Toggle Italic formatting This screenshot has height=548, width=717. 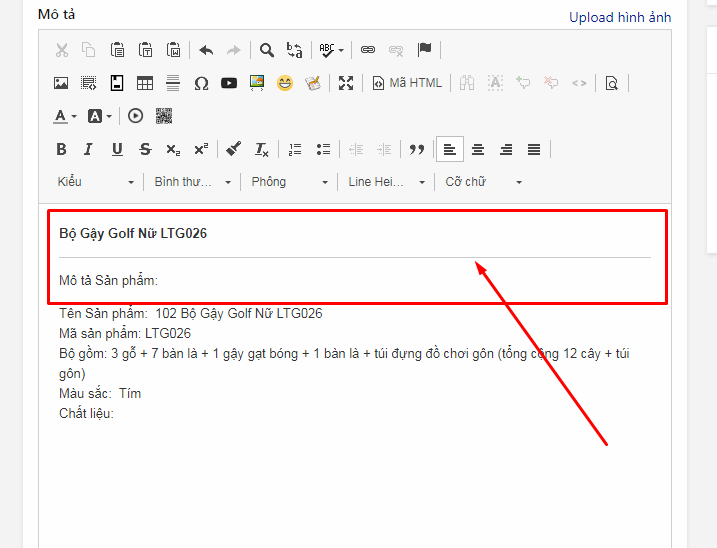pos(88,149)
